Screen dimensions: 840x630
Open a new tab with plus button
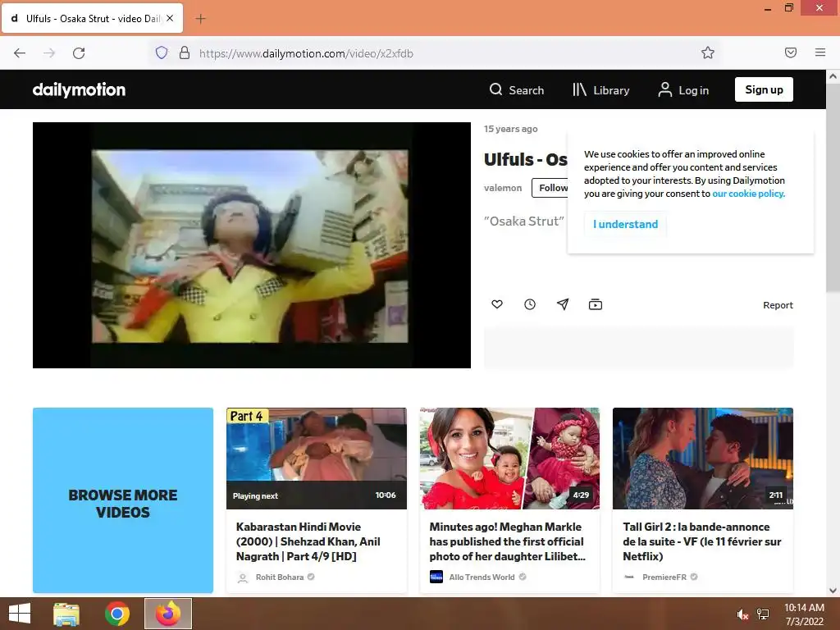[x=200, y=19]
